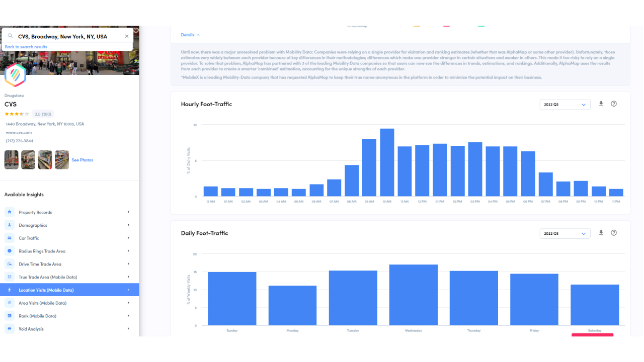Open Area Visits (Mobile Data) insight
644x362 pixels.
(69, 303)
